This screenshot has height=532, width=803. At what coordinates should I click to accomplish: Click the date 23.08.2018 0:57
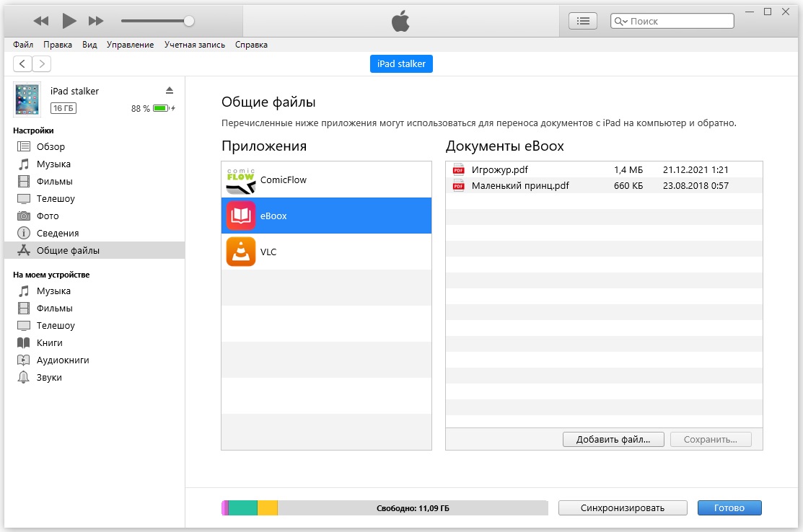696,186
